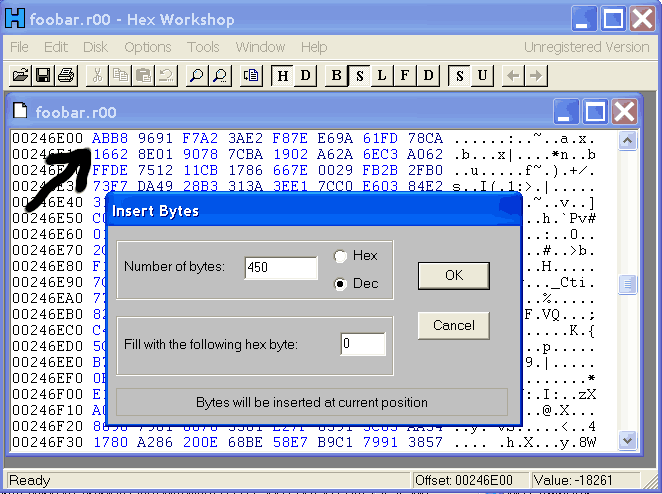Viewport: 662px width, 494px height.
Task: Click the Hex Workshop H application icon
Action: [x=15, y=18]
